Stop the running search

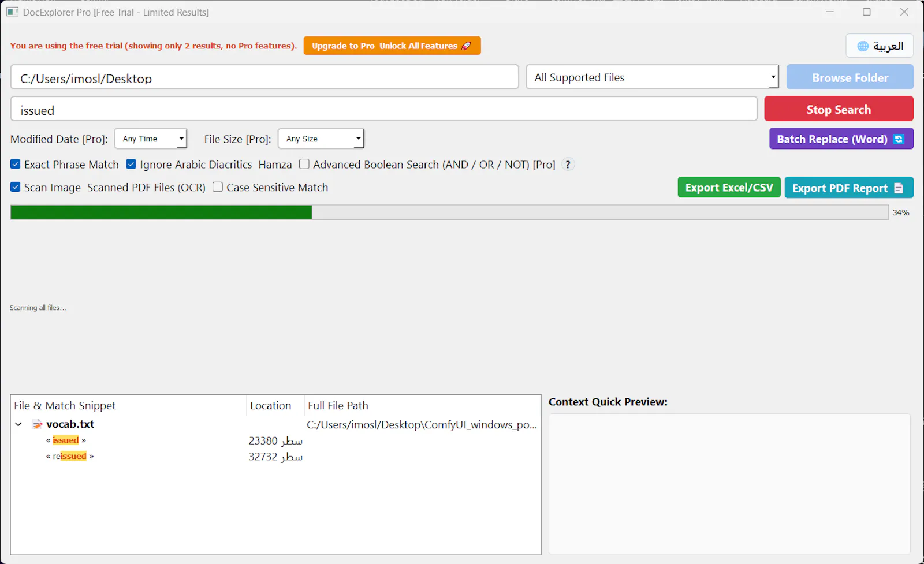pos(839,109)
